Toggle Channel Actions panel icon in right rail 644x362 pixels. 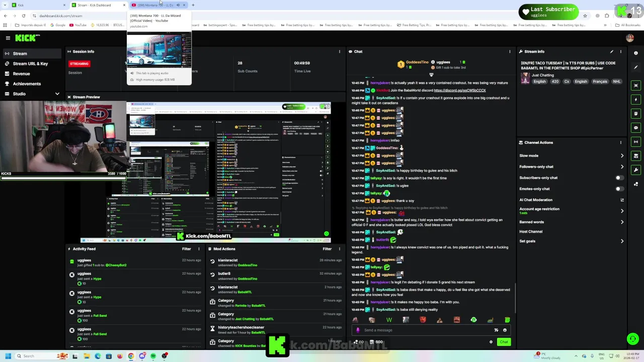(x=636, y=156)
